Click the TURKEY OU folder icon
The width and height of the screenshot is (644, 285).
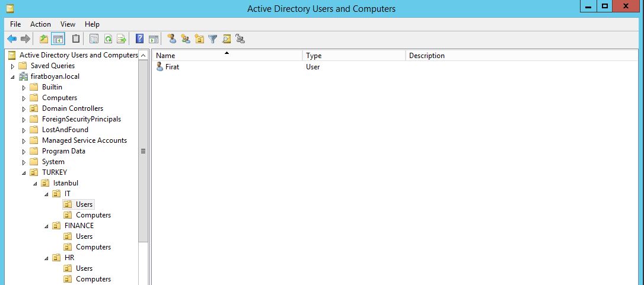click(x=34, y=172)
